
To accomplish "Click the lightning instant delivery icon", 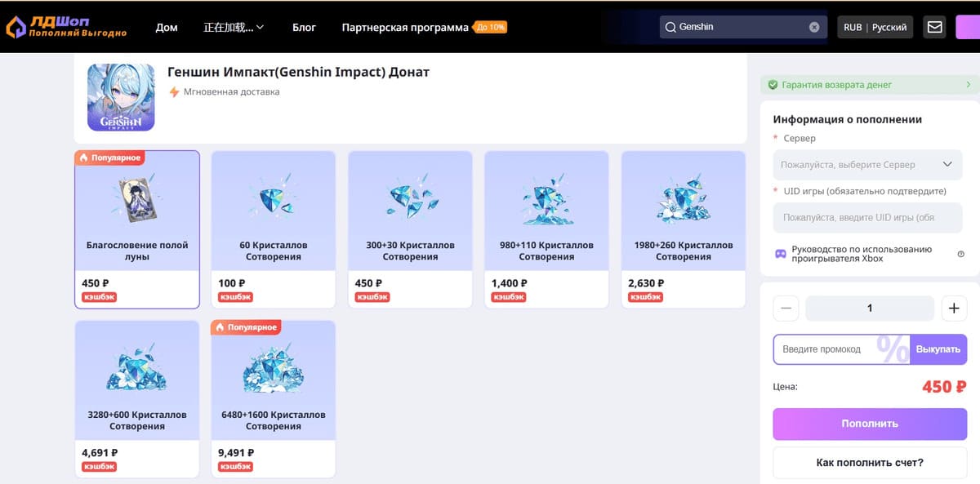I will coord(173,92).
